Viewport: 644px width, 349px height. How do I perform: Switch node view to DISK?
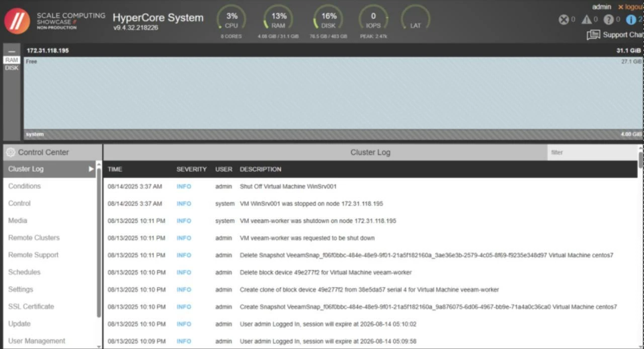click(12, 68)
